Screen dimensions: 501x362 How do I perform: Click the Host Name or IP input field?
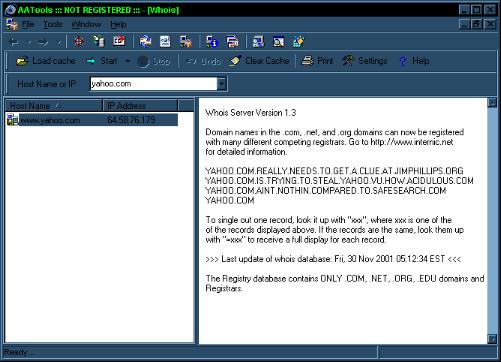pyautogui.click(x=154, y=84)
